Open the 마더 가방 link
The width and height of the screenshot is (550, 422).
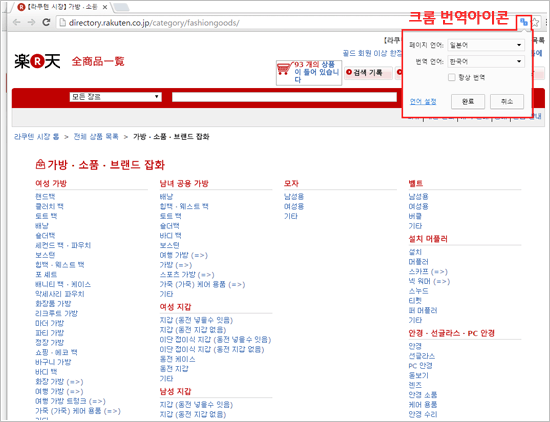[x=49, y=323]
